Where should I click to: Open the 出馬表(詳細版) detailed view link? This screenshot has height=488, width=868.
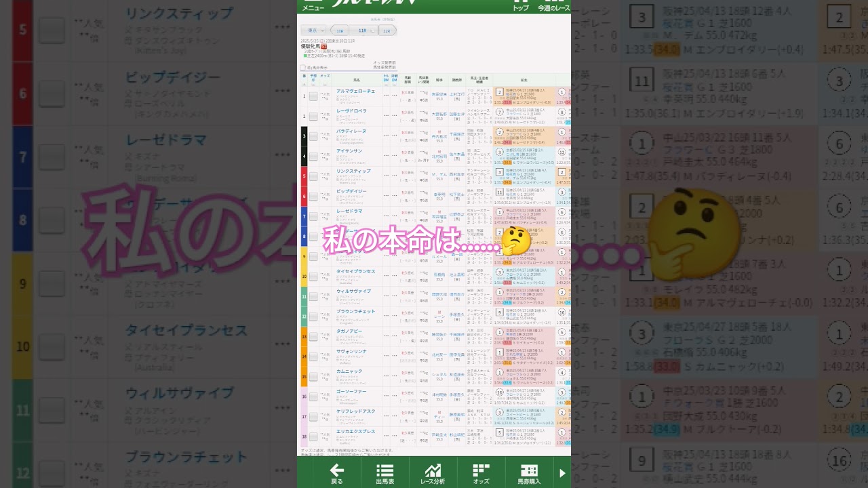[381, 19]
